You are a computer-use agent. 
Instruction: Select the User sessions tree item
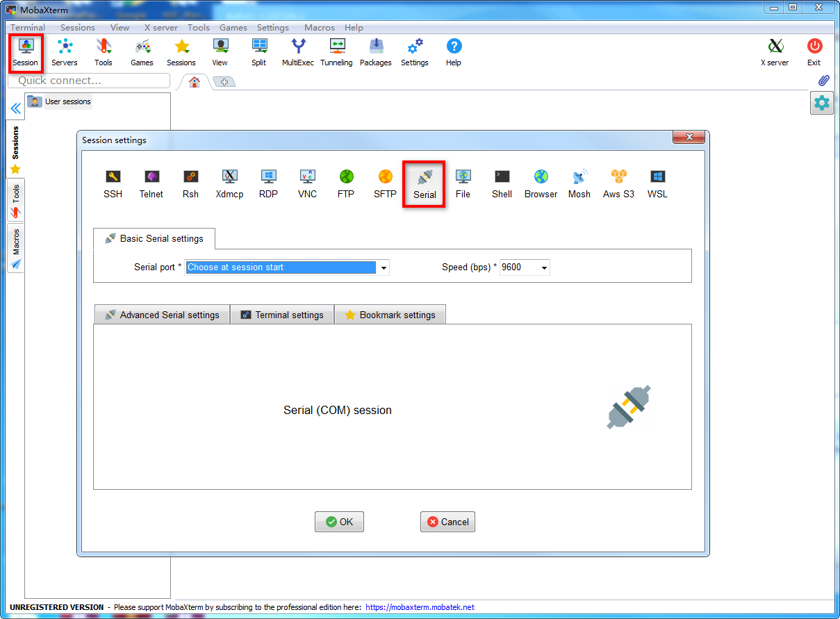(60, 101)
